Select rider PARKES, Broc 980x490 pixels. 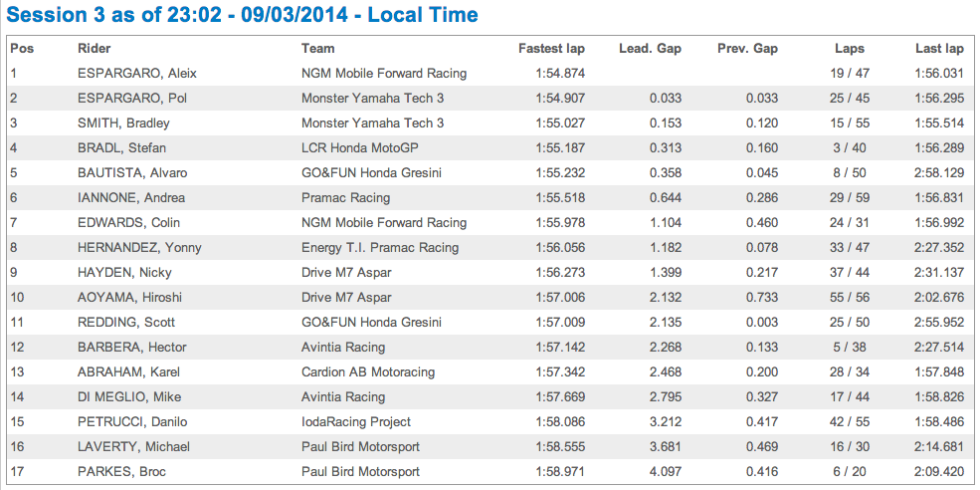121,472
